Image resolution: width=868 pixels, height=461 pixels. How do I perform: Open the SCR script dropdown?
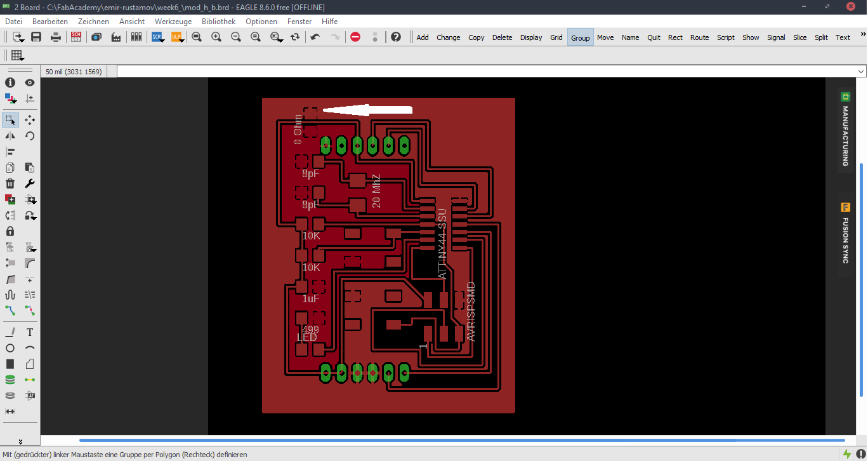(157, 37)
